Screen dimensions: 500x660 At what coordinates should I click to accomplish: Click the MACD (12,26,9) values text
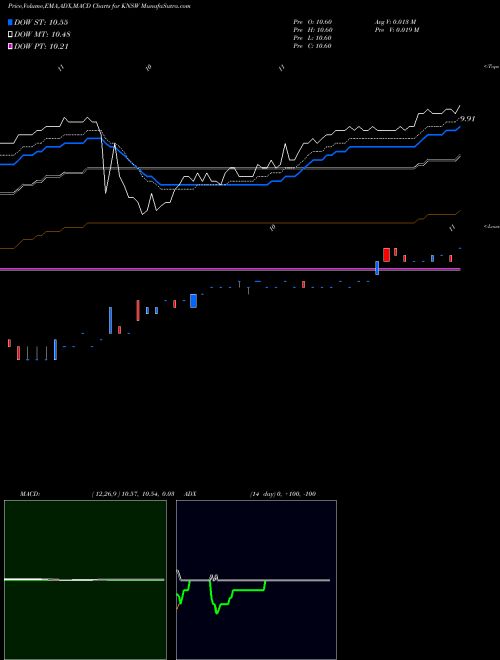[133, 494]
